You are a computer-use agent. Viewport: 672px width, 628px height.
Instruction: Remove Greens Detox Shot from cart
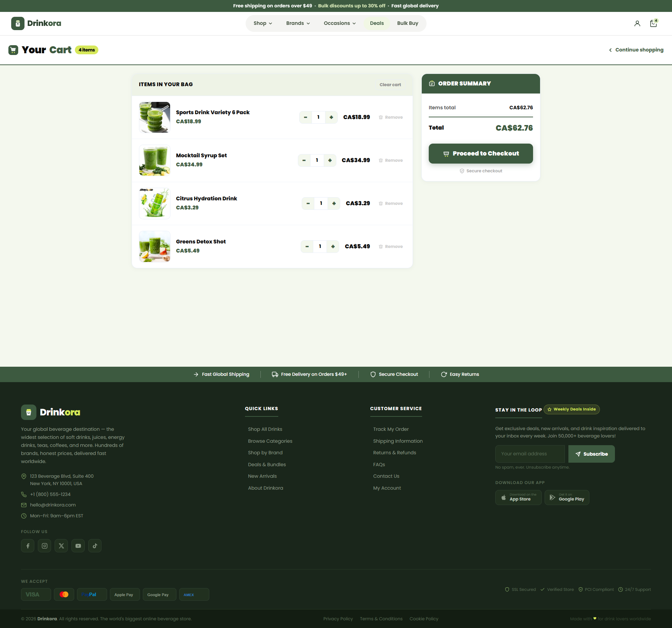click(391, 247)
